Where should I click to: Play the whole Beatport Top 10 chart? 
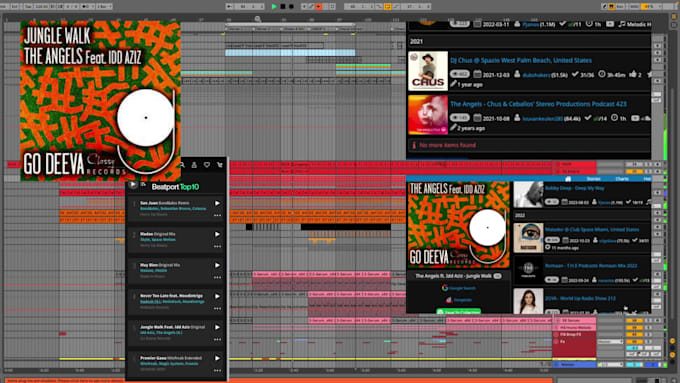pos(133,185)
